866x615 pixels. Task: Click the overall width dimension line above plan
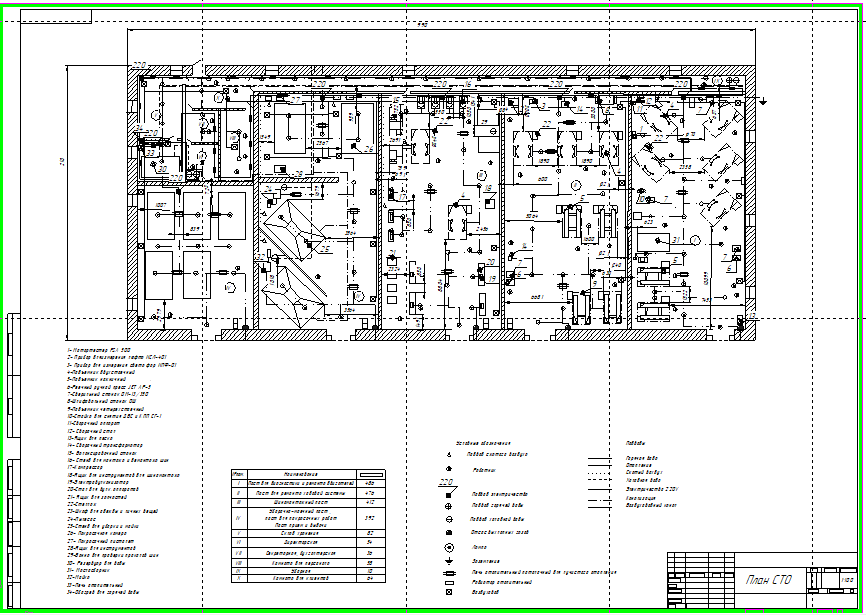tap(440, 30)
